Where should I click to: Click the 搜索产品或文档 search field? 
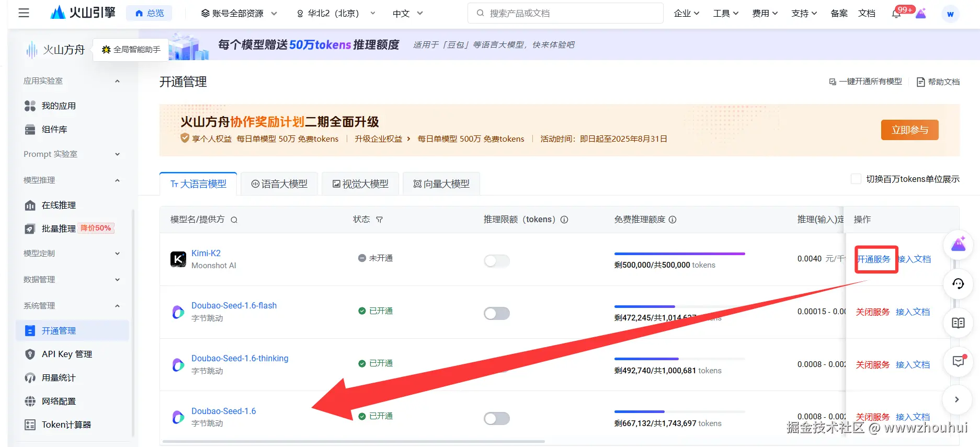[565, 13]
